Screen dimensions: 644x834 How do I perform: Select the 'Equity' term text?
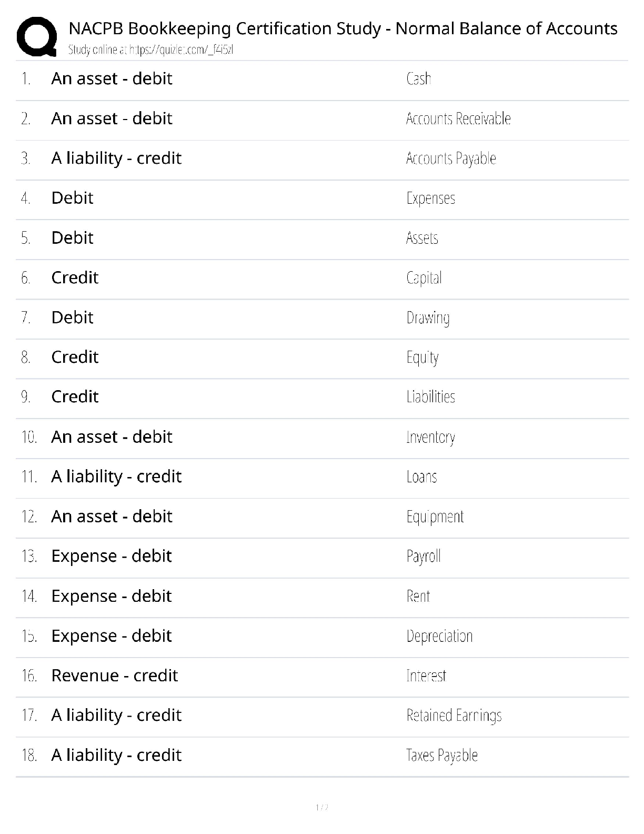point(422,358)
